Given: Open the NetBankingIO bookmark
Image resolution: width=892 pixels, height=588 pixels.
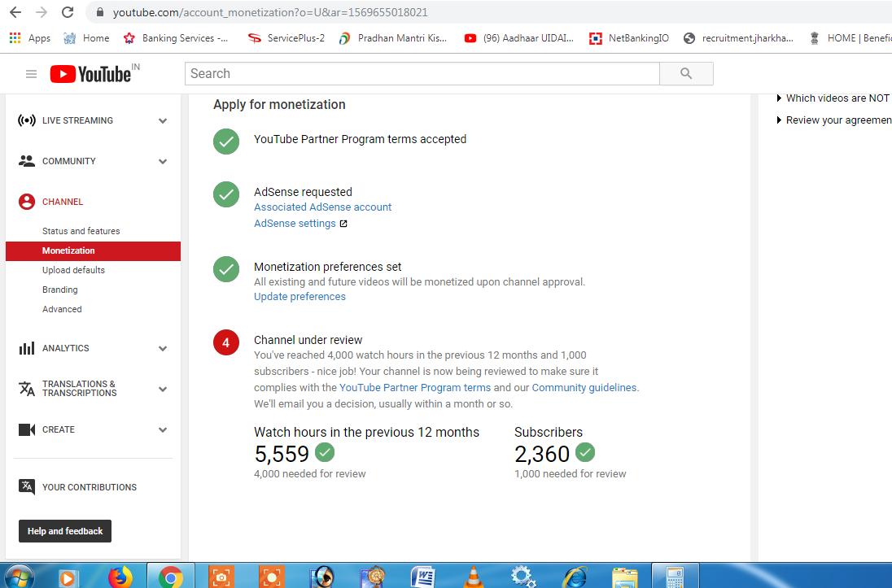Looking at the screenshot, I should (629, 38).
